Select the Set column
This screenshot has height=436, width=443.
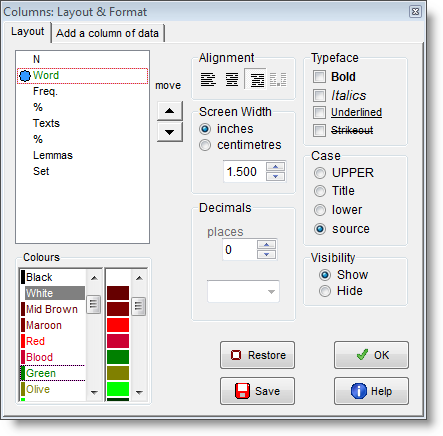coord(82,172)
